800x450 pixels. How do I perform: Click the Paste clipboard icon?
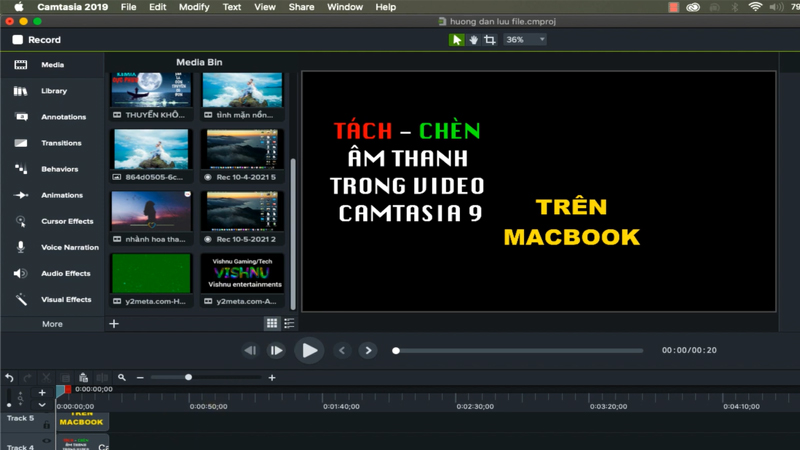click(83, 378)
